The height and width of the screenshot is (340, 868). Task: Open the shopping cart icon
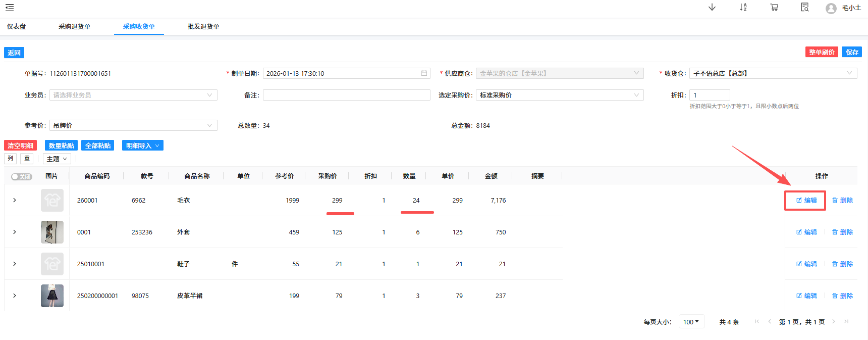[x=774, y=7]
